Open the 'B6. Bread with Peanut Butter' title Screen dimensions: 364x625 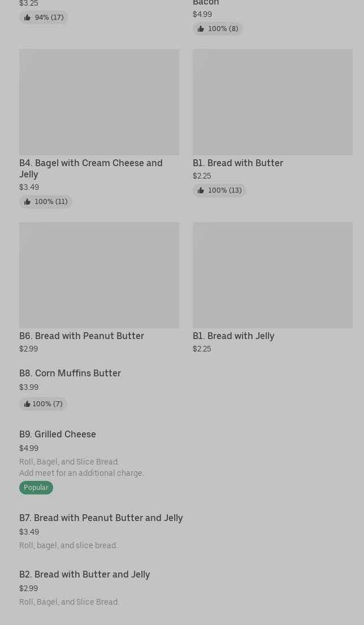pyautogui.click(x=81, y=336)
